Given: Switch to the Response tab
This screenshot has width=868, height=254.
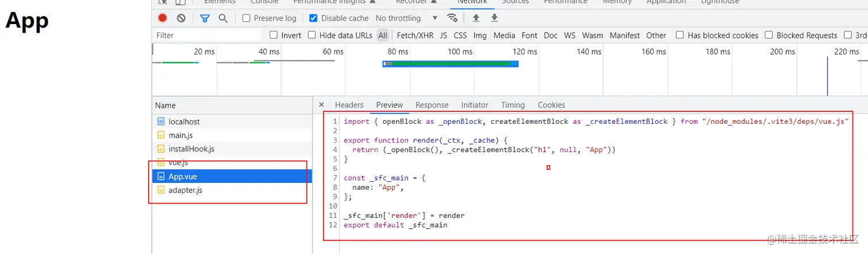Looking at the screenshot, I should (432, 105).
